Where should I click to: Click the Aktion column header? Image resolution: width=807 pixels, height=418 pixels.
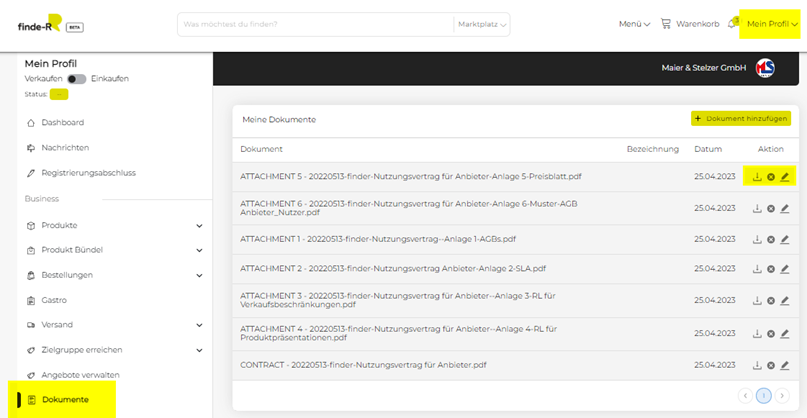coord(770,149)
